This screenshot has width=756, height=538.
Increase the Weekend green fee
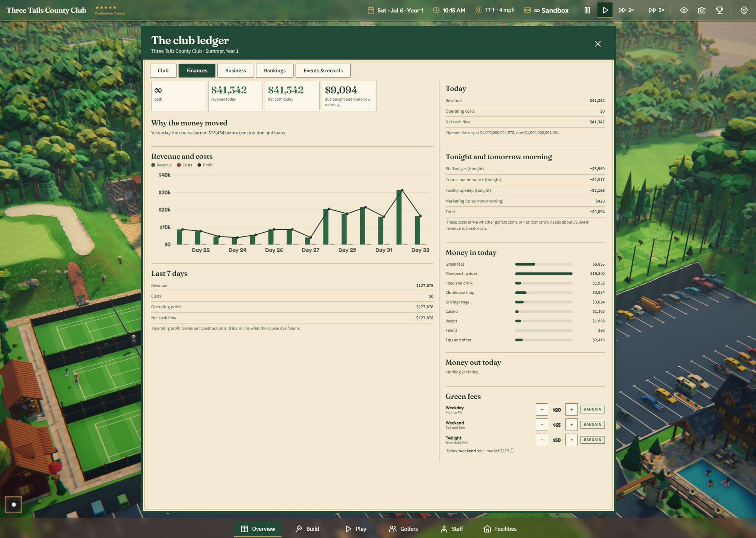pyautogui.click(x=572, y=424)
